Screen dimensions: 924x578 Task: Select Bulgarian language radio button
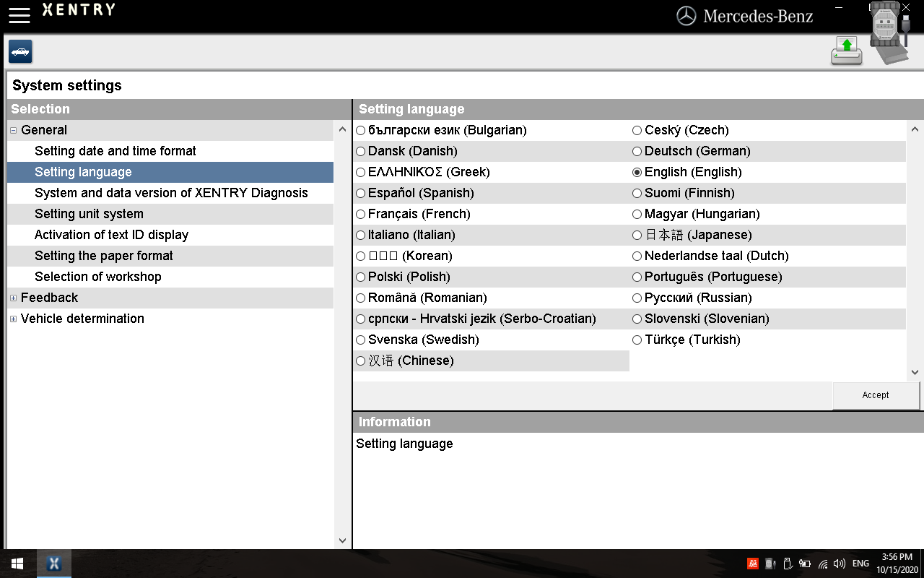[361, 131]
